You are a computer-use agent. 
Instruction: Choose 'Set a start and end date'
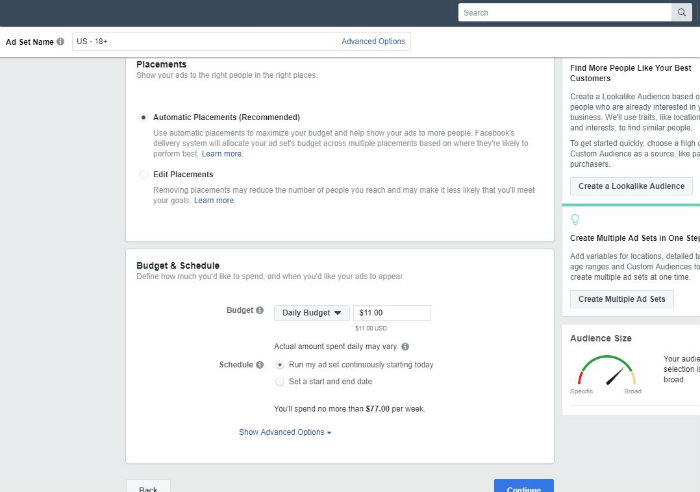click(x=280, y=381)
